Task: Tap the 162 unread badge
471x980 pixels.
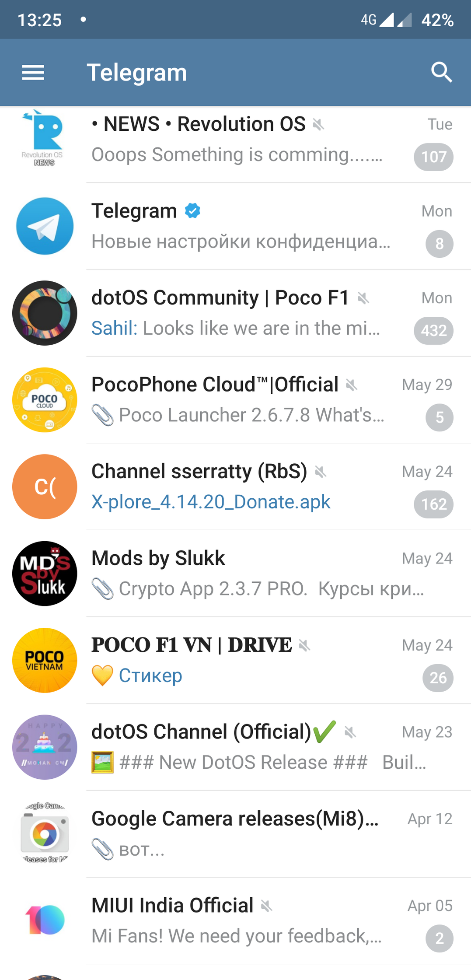Action: point(433,504)
